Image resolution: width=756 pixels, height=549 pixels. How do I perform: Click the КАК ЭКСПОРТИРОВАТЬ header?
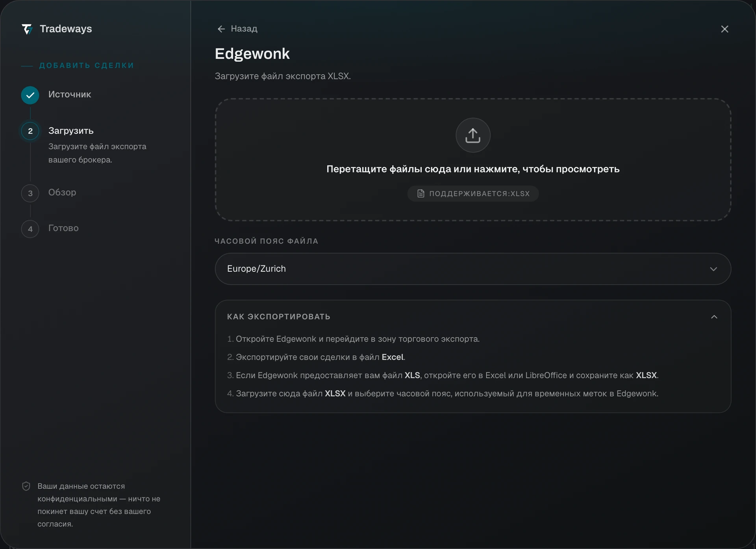(x=279, y=317)
